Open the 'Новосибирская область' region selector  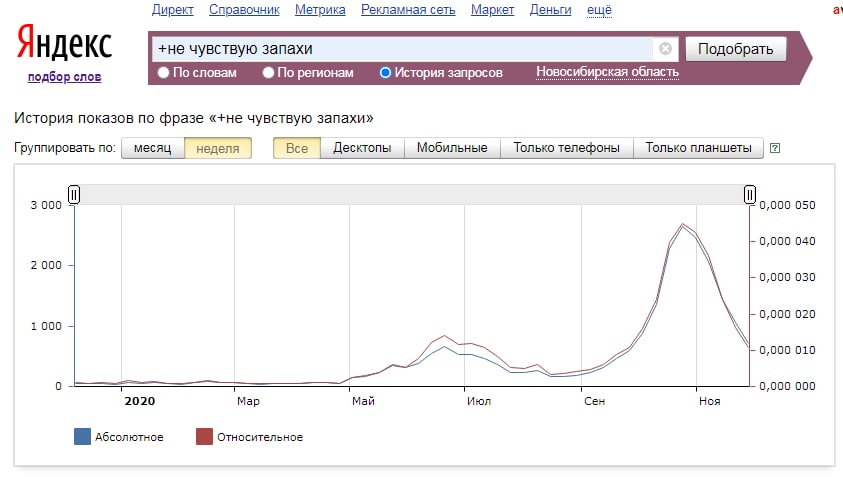[608, 72]
